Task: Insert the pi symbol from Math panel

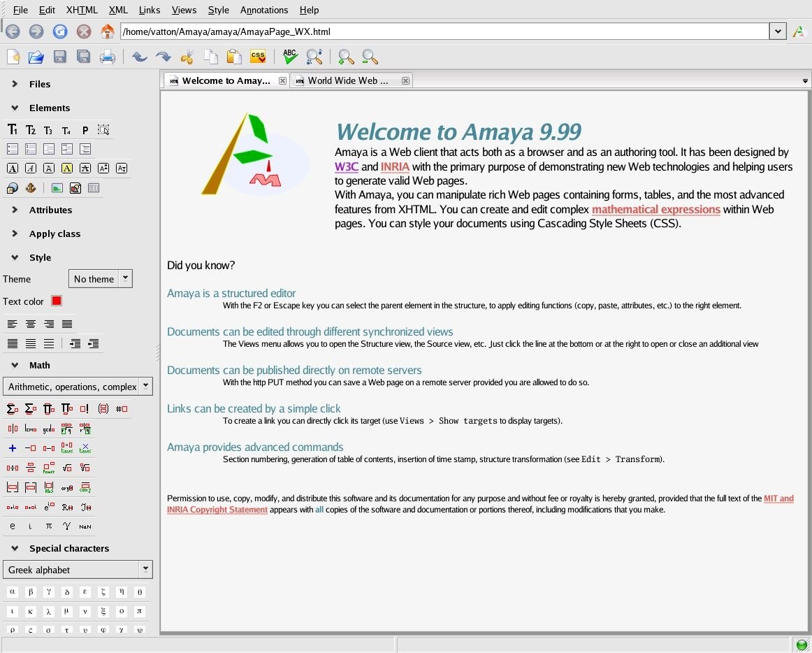Action: pos(49,526)
